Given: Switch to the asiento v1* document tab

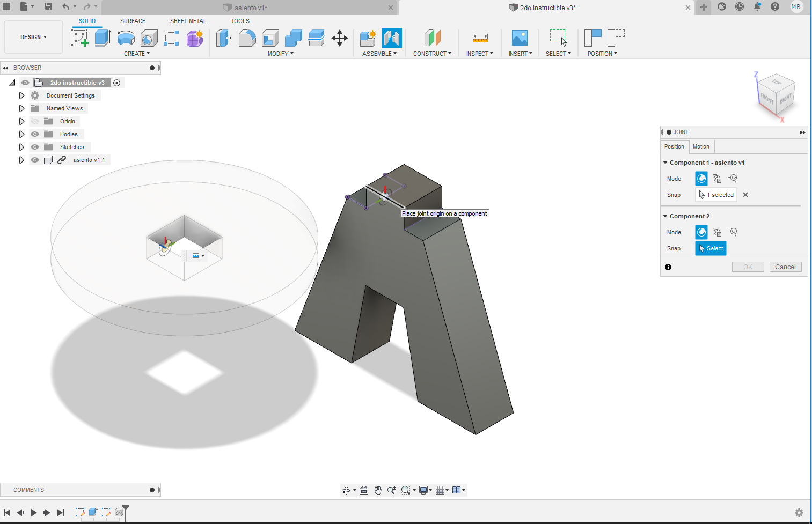Looking at the screenshot, I should pyautogui.click(x=251, y=8).
